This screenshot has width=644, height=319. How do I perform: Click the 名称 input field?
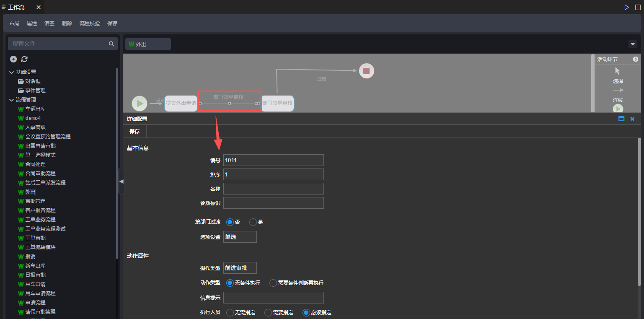(x=273, y=189)
